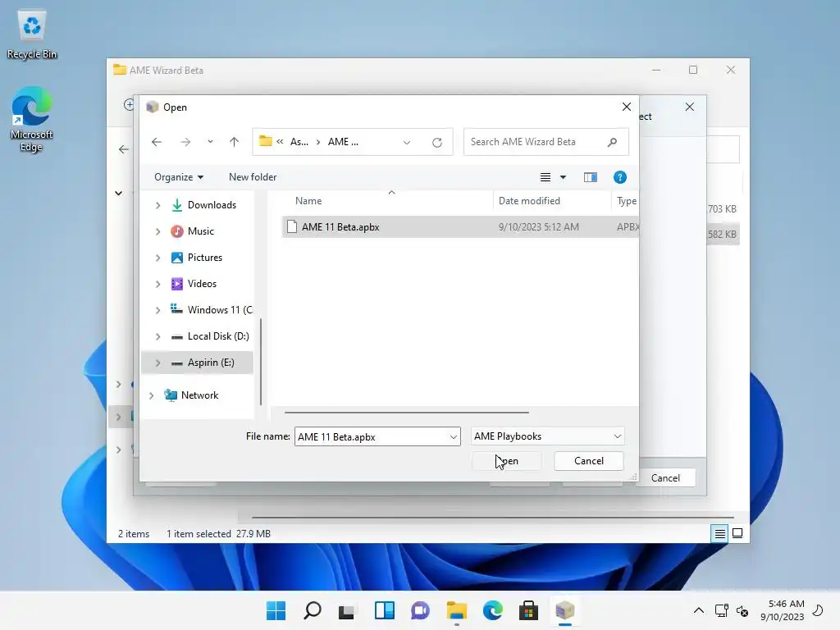Viewport: 840px width, 630px height.
Task: Change the file list view style
Action: [546, 177]
